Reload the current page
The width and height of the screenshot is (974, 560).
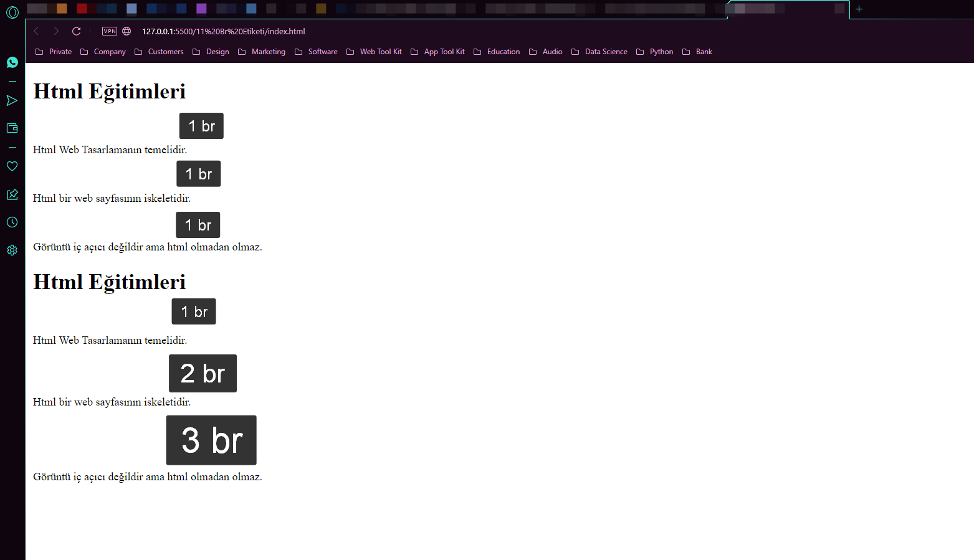pyautogui.click(x=76, y=31)
